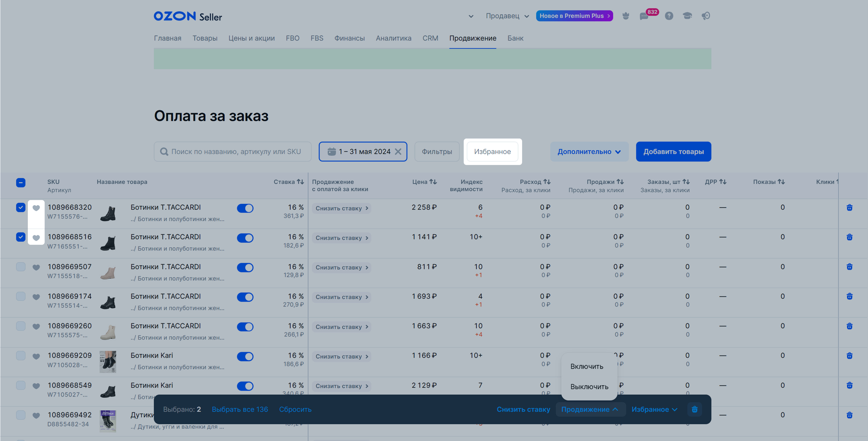
Task: Check the checkbox for SKU 1089669507
Action: coord(21,267)
